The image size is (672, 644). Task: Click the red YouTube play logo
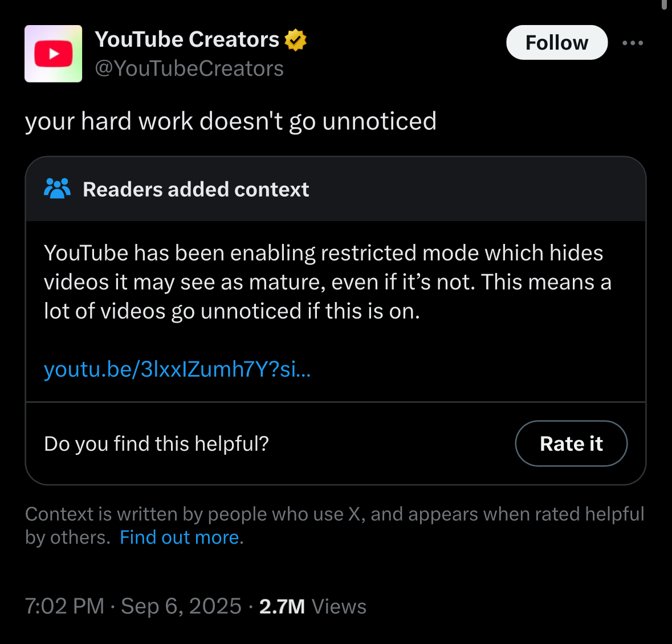click(x=54, y=54)
